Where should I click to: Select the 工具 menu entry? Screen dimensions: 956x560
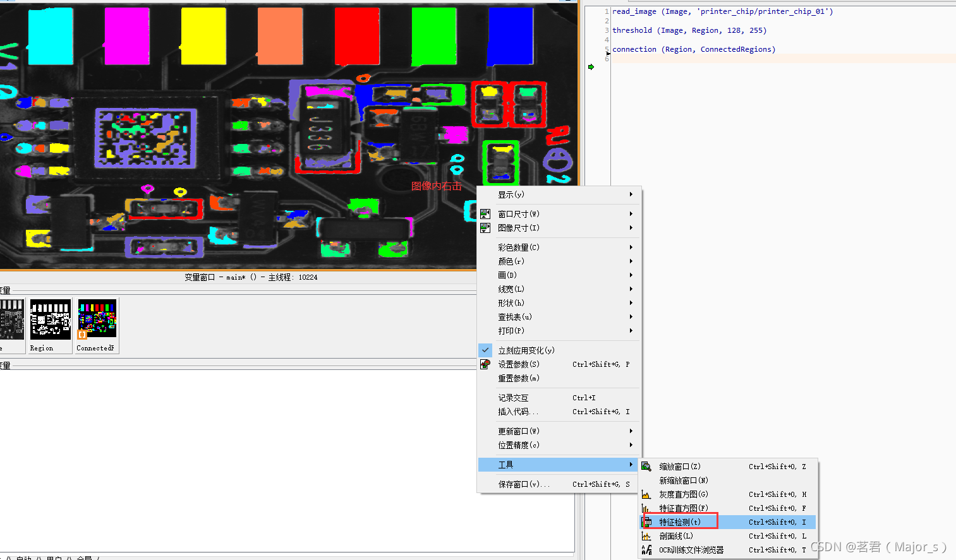pos(559,465)
